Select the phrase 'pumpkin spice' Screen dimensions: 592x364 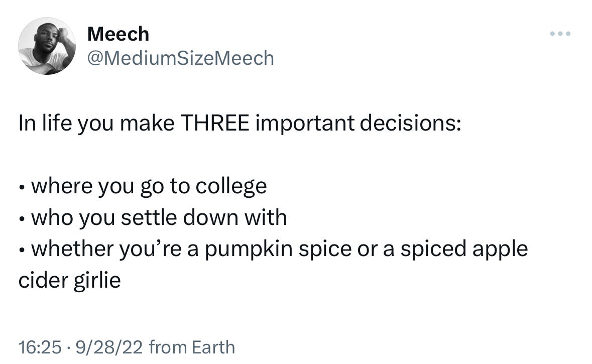[278, 249]
